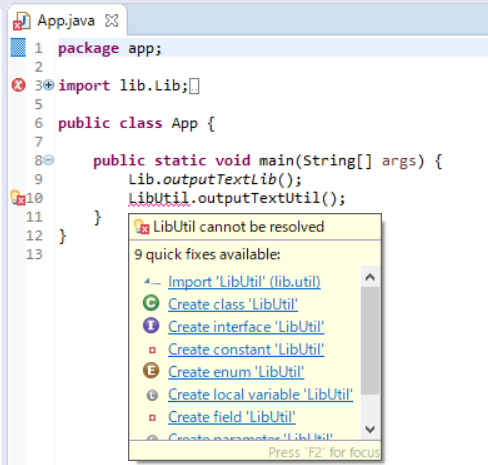Collapse the main method on line 8
The image size is (488, 465).
(49, 160)
